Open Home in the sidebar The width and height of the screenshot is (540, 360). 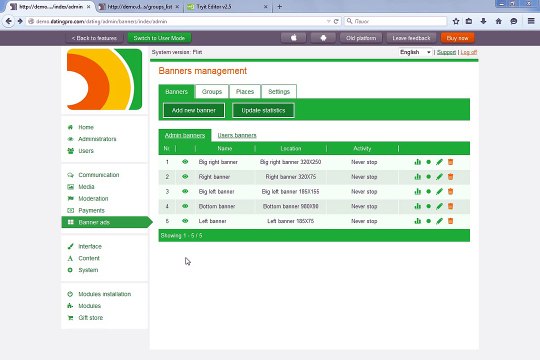86,127
